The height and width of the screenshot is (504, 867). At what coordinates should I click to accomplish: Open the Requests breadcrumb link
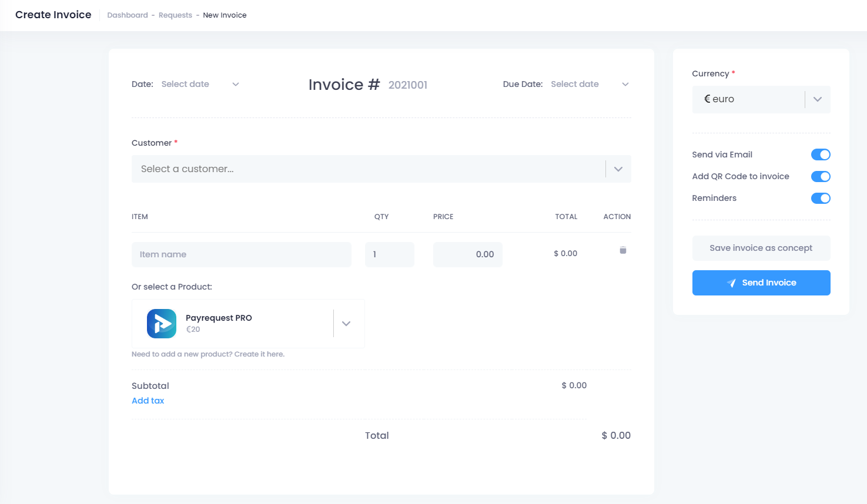pyautogui.click(x=175, y=15)
